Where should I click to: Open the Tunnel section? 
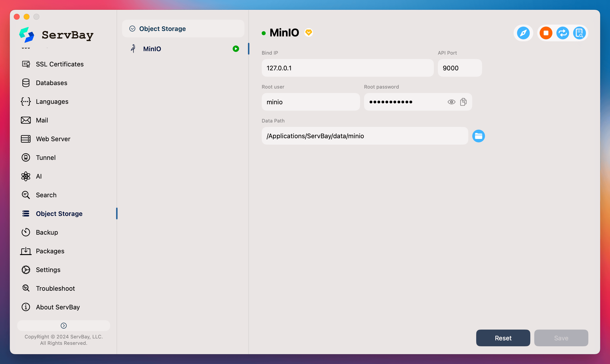(46, 158)
